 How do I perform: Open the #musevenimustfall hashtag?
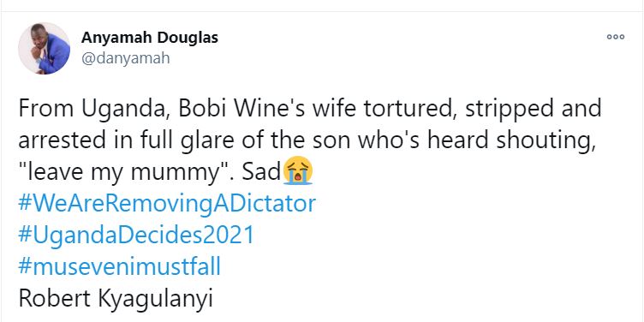tap(120, 267)
